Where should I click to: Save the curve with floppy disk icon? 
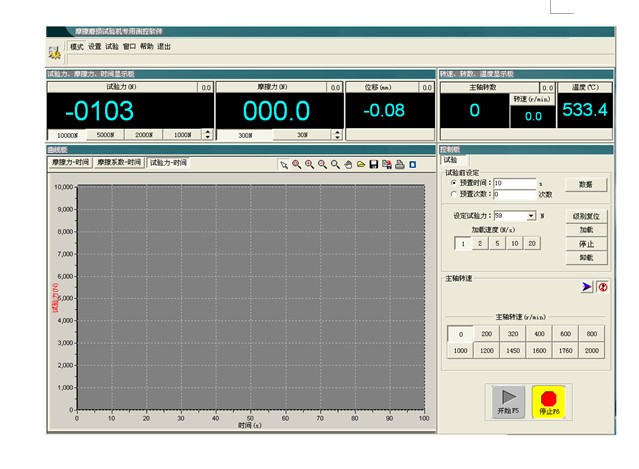(x=374, y=165)
